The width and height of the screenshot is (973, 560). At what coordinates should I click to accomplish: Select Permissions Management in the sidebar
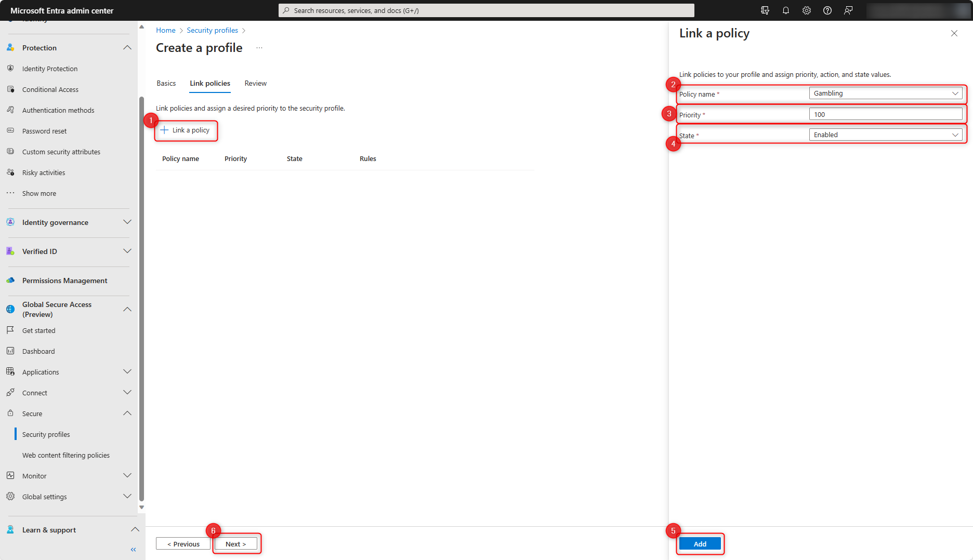(x=64, y=280)
